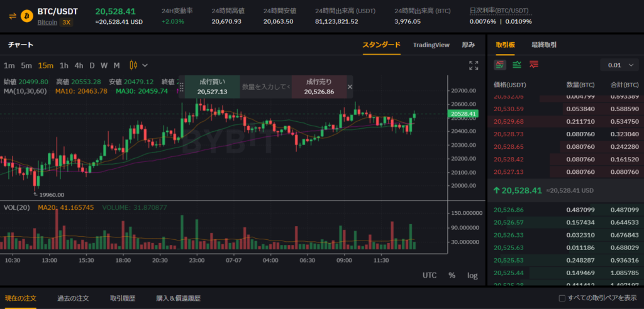Viewport: 644px width, 309px height.
Task: Switch to スタンダード chart tab
Action: [381, 45]
